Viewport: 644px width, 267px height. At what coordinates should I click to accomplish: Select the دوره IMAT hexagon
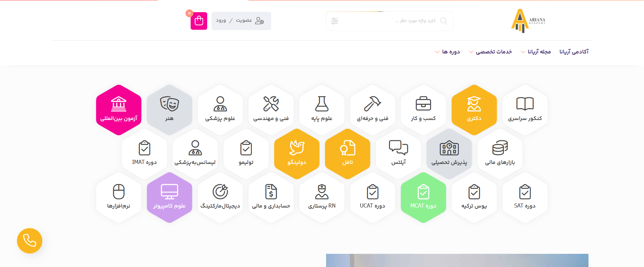144,154
